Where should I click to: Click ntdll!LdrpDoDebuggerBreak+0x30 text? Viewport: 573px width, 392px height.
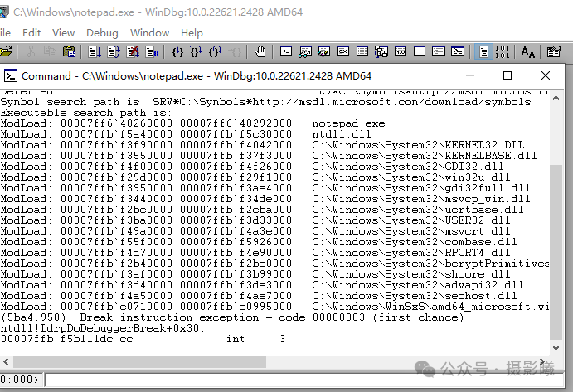[103, 328]
